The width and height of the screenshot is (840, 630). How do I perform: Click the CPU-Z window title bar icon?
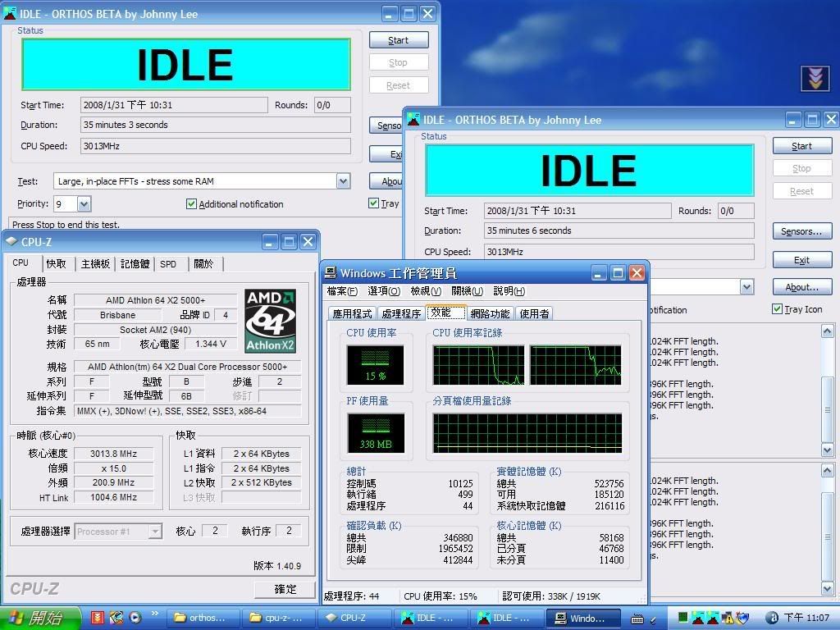(x=11, y=242)
